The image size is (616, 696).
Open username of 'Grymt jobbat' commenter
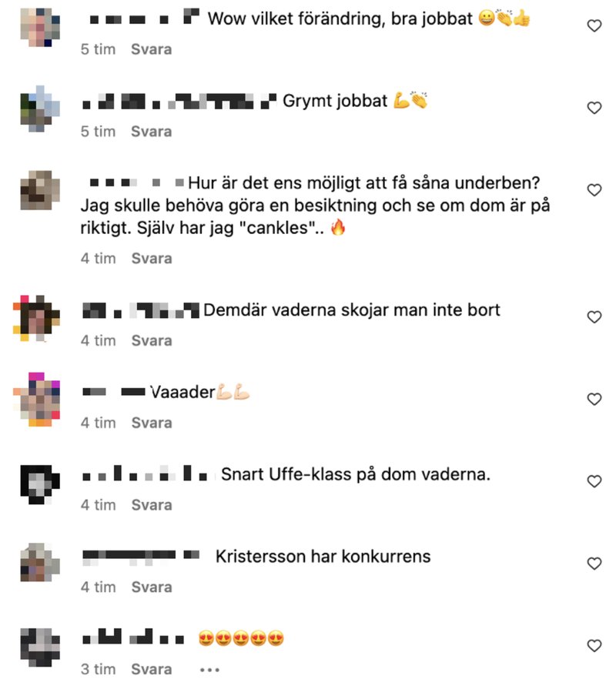pyautogui.click(x=179, y=101)
